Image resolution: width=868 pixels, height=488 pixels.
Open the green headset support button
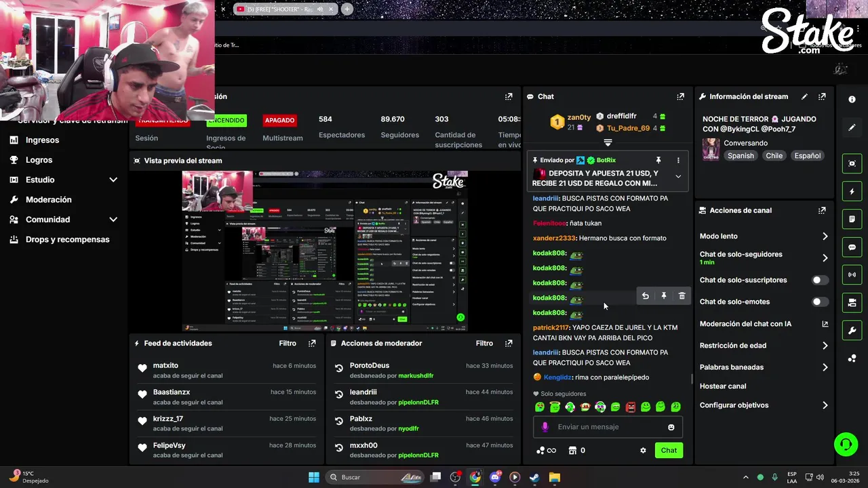[x=846, y=445]
